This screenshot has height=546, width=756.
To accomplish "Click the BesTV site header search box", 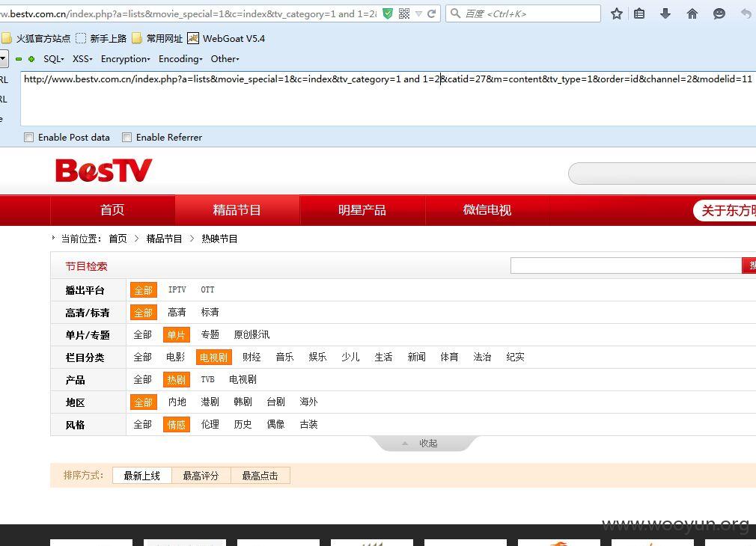I will 662,174.
